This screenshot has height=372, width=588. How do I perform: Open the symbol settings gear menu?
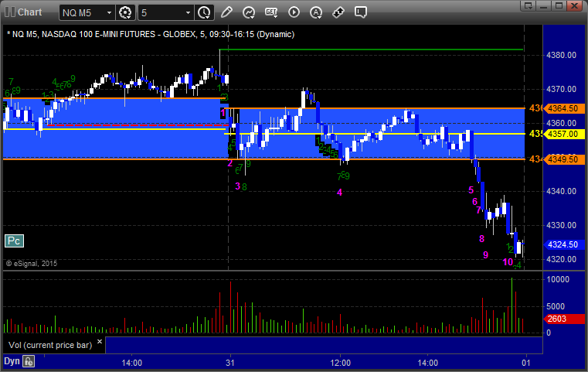pyautogui.click(x=125, y=12)
